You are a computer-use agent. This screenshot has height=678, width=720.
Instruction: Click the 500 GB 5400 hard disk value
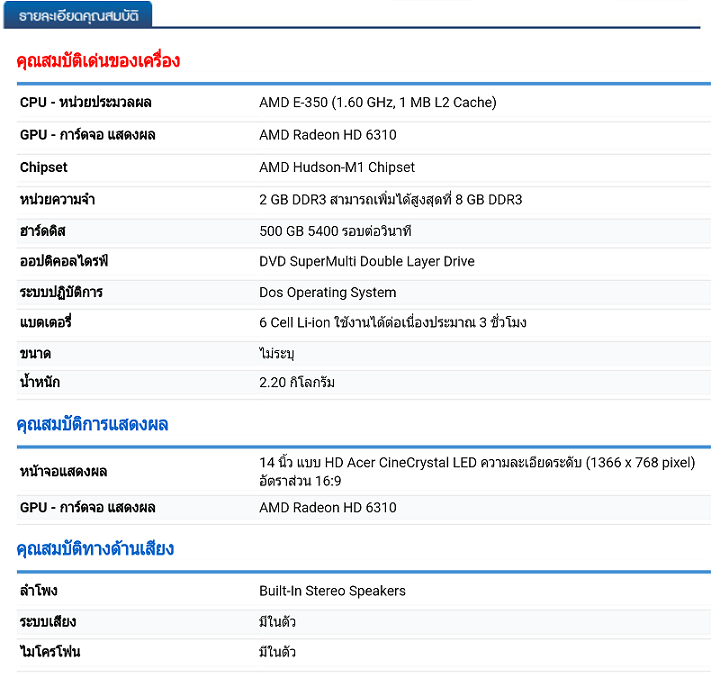(x=335, y=231)
